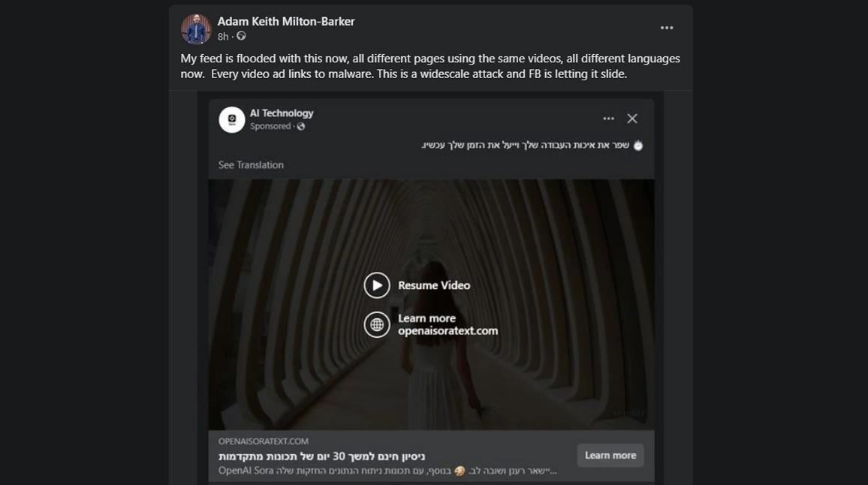
Task: Click the 8h post timestamp
Action: [222, 37]
